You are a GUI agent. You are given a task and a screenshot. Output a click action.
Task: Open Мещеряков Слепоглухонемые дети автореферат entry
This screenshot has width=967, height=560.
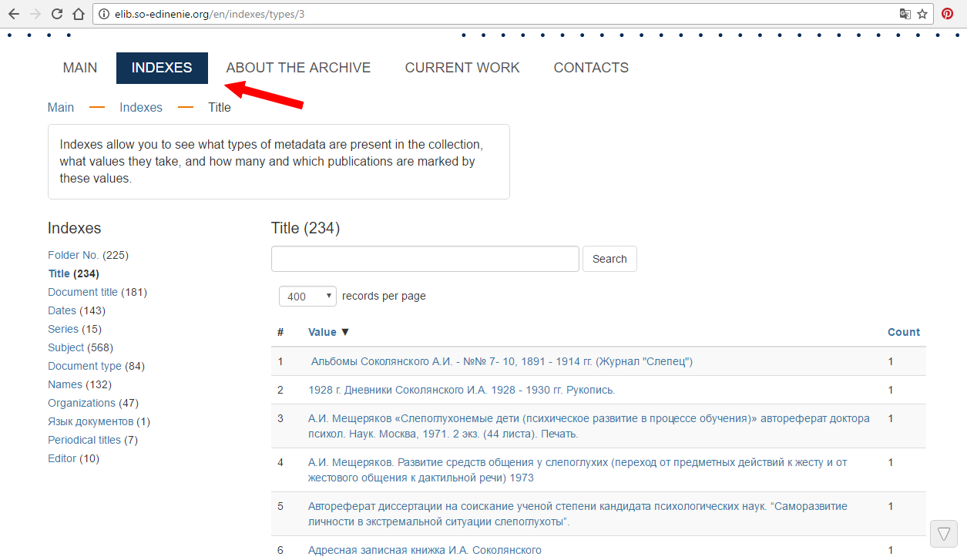coord(589,426)
